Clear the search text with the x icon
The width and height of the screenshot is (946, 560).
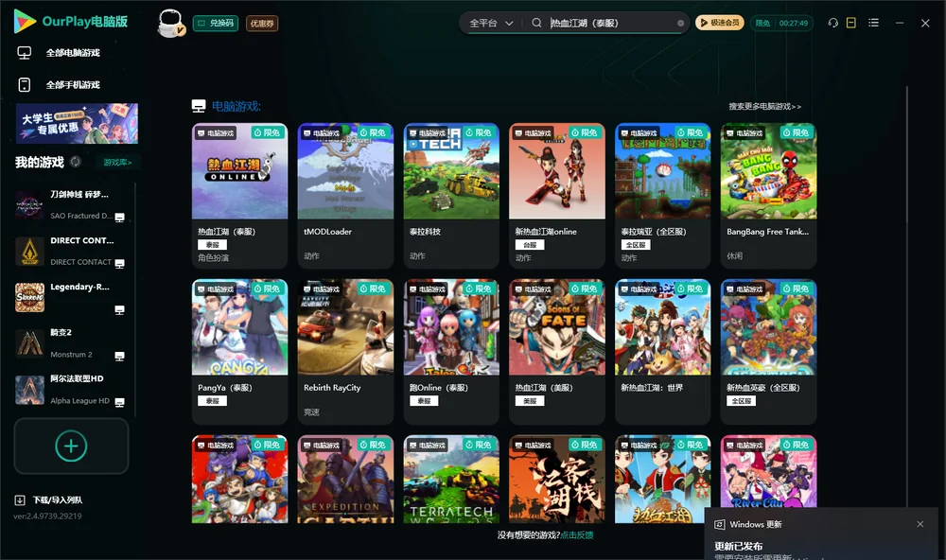pyautogui.click(x=680, y=23)
